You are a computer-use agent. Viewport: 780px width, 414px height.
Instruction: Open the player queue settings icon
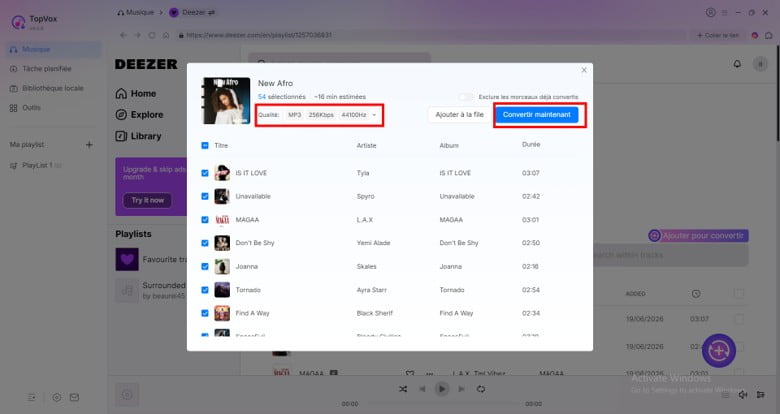point(761,395)
